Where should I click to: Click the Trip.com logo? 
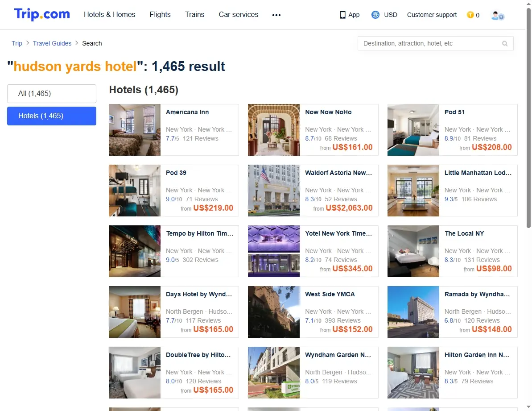click(42, 14)
